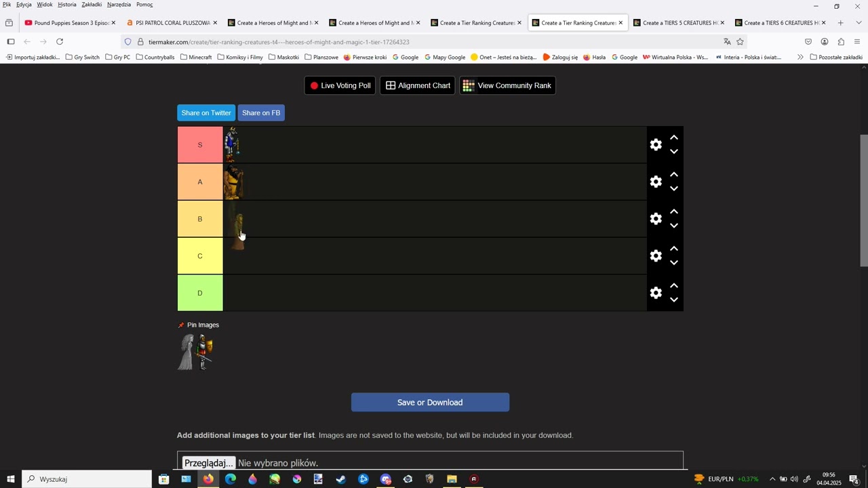
Task: Open settings gear for B tier row
Action: coord(656,219)
